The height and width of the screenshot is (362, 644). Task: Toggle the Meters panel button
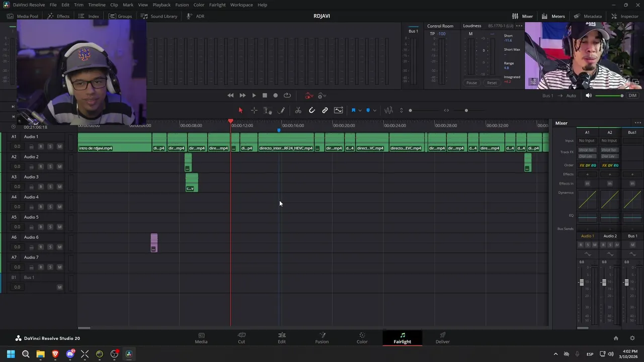coord(553,16)
